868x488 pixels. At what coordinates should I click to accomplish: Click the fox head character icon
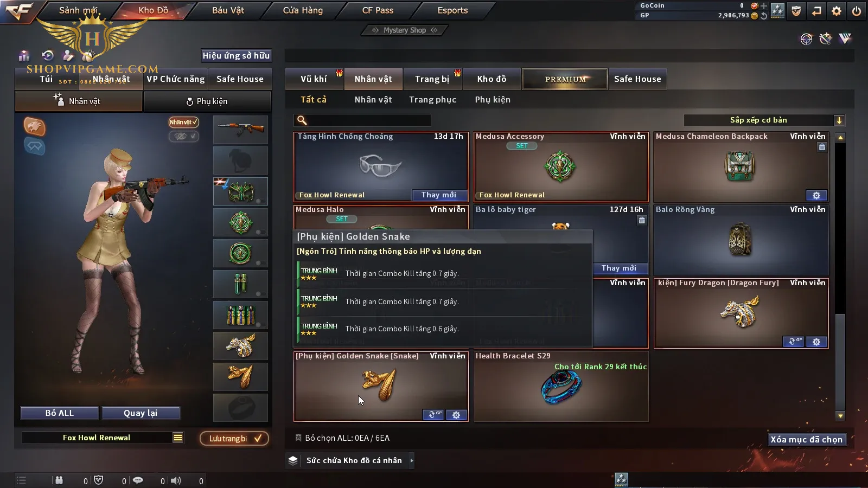click(34, 126)
